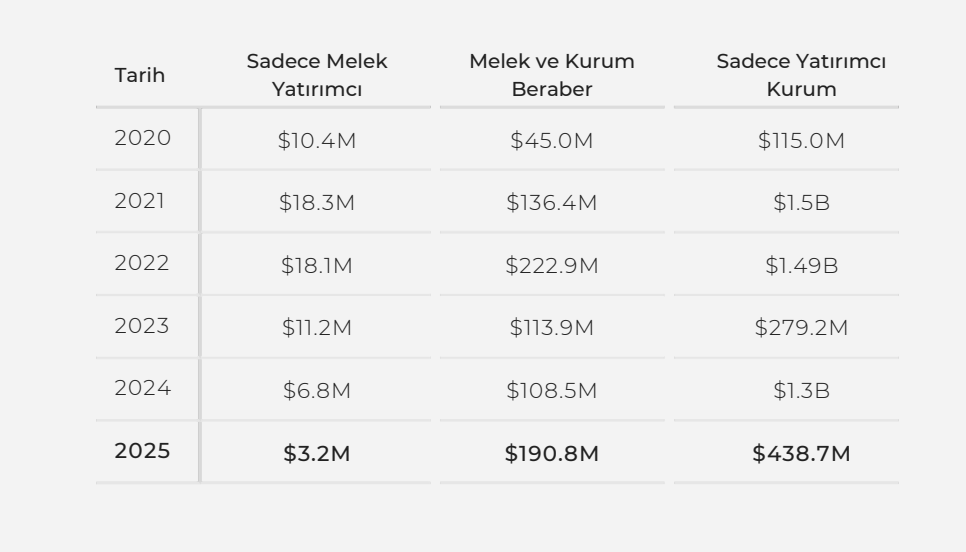
Task: Select the $279.2M value
Action: coord(801,329)
